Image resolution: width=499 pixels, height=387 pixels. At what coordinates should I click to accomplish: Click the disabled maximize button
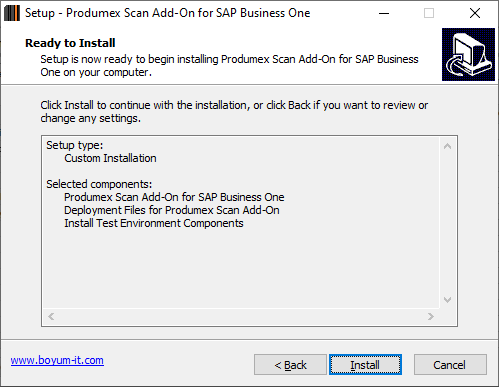coord(429,13)
